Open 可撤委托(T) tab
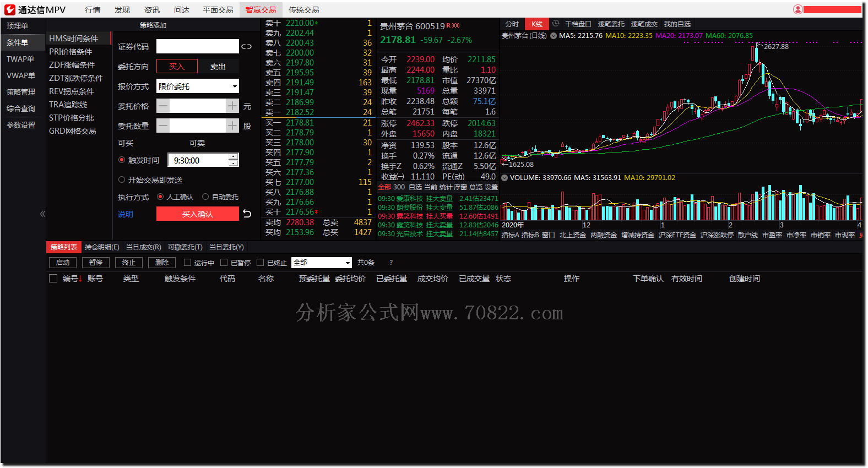 (x=185, y=247)
